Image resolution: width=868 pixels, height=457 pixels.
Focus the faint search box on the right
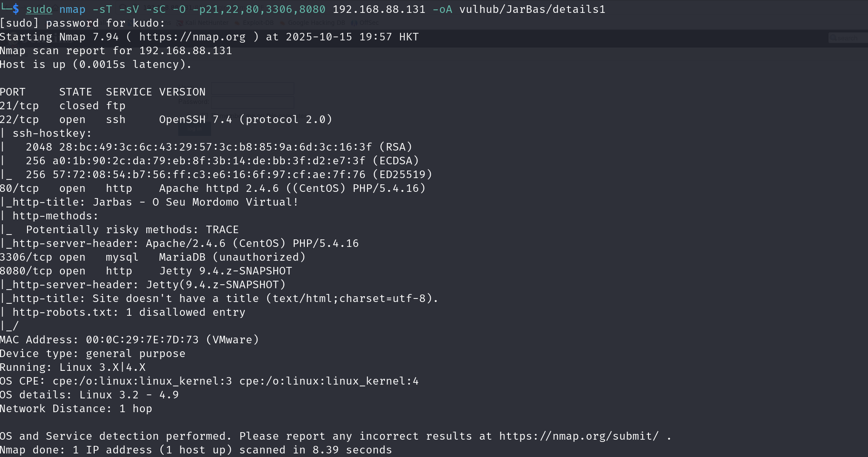click(x=848, y=38)
